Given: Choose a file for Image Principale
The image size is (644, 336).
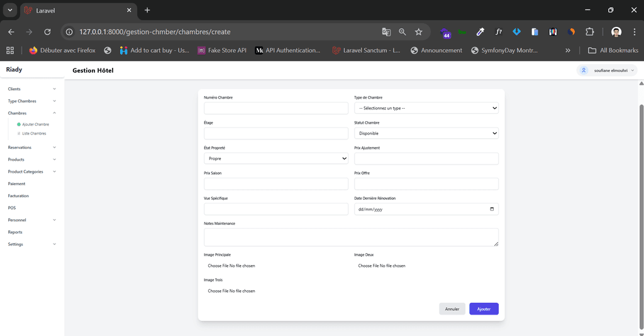Looking at the screenshot, I should 218,266.
